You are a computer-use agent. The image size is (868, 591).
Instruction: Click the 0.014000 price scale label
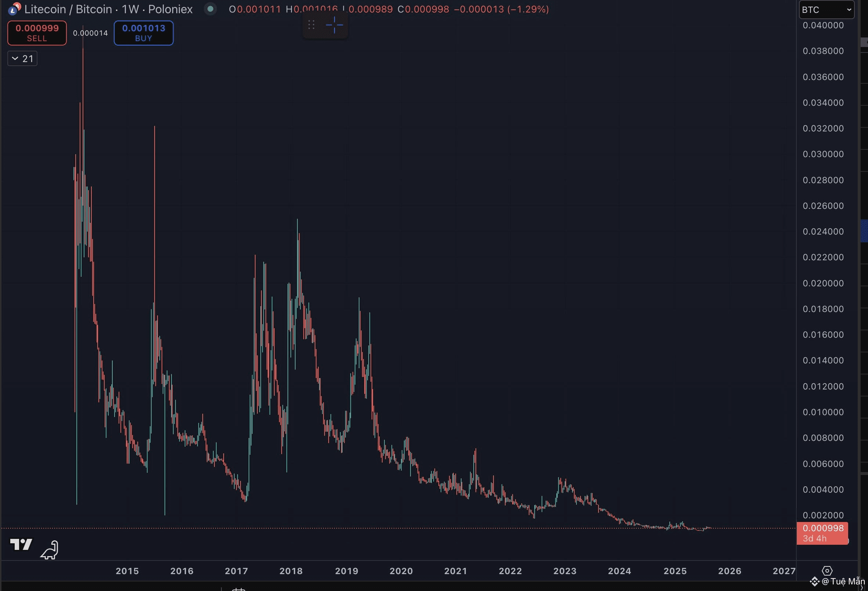pyautogui.click(x=823, y=360)
